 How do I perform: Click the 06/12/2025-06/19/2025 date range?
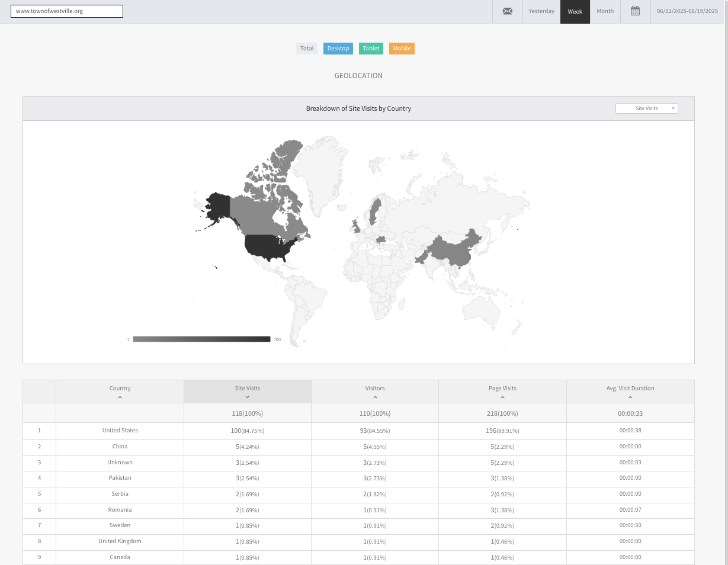pyautogui.click(x=687, y=11)
